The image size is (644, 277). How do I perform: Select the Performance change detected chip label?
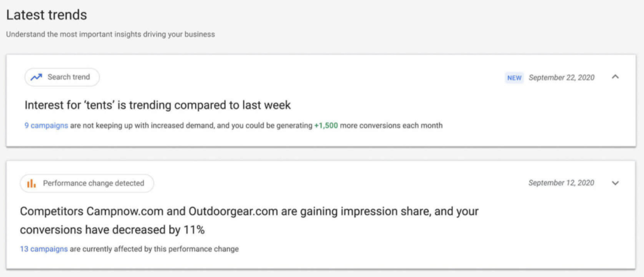pos(94,183)
